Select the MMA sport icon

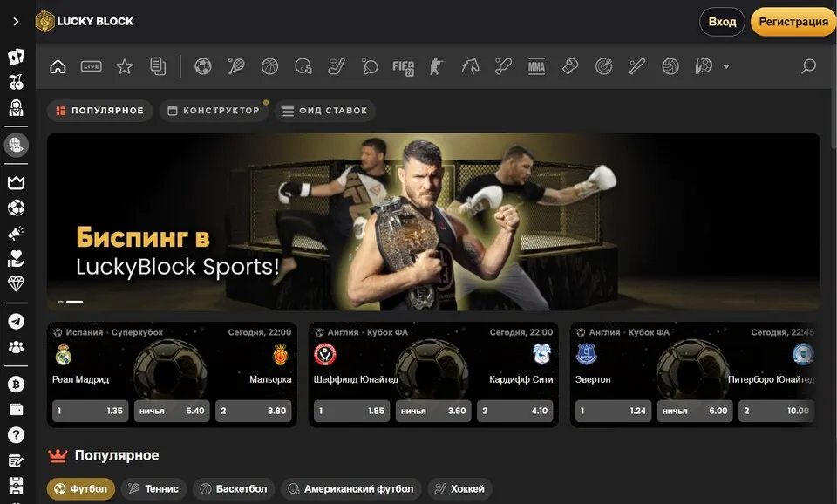[536, 66]
